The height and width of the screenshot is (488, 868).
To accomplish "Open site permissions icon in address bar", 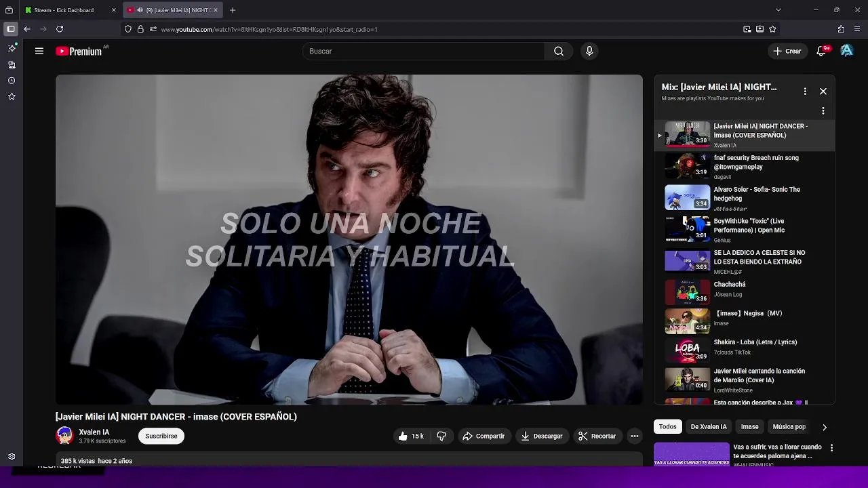I will 153,29.
